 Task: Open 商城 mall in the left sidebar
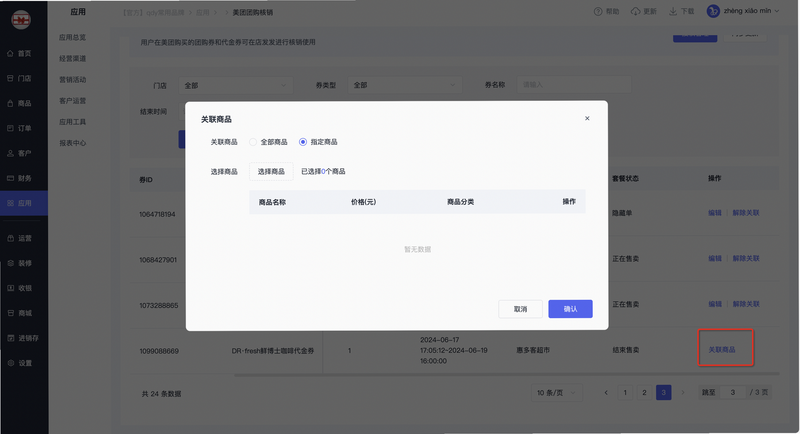[x=19, y=314]
